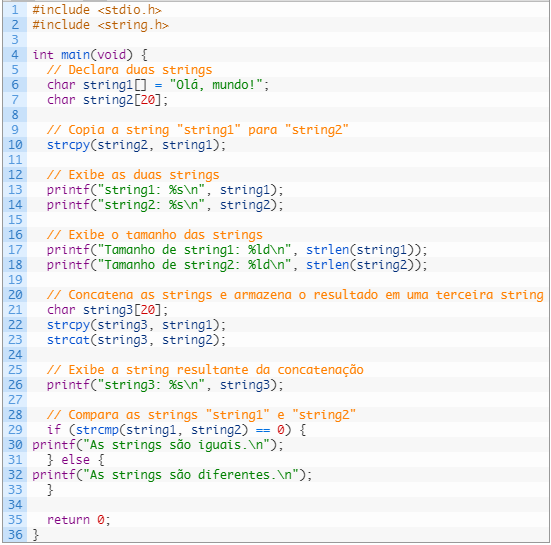The width and height of the screenshot is (551, 545).
Task: Click printf "As strings são iguais.\n" line
Action: coord(158,445)
